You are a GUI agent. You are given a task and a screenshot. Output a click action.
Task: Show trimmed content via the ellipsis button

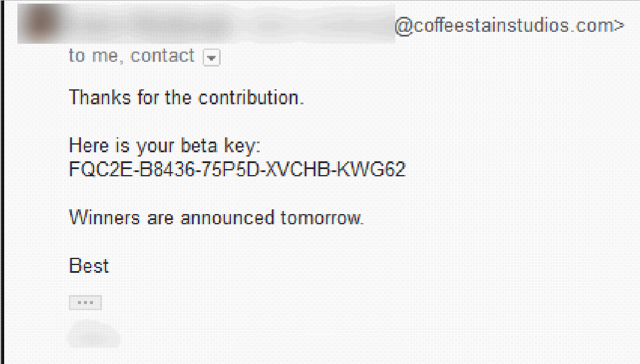[x=85, y=302]
